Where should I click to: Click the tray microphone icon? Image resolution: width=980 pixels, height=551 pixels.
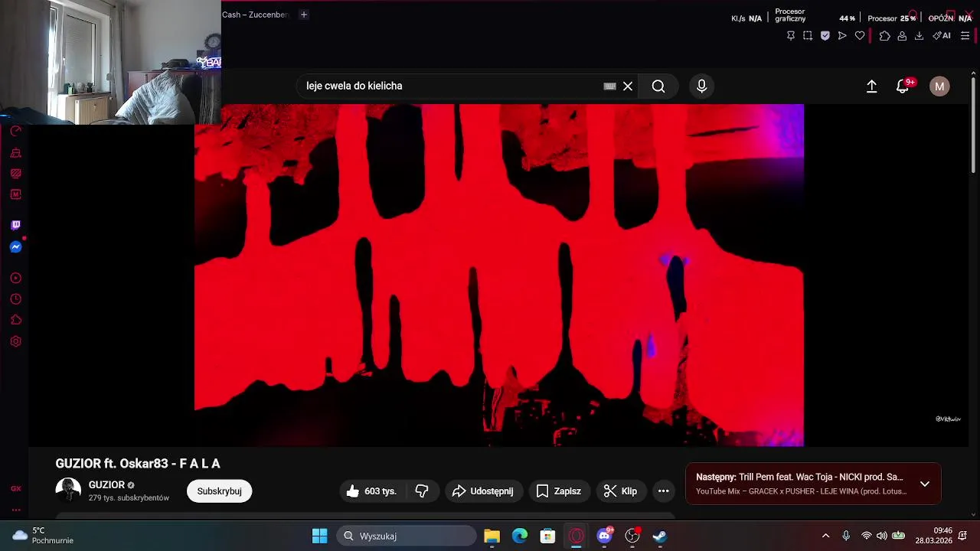[846, 536]
